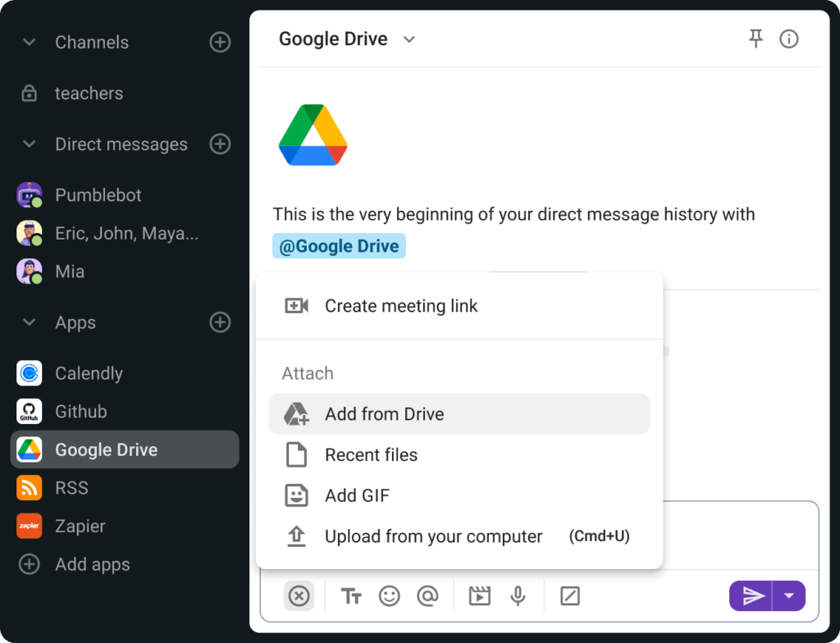Viewport: 840px width, 643px height.
Task: Click the @ mention icon
Action: tap(427, 596)
